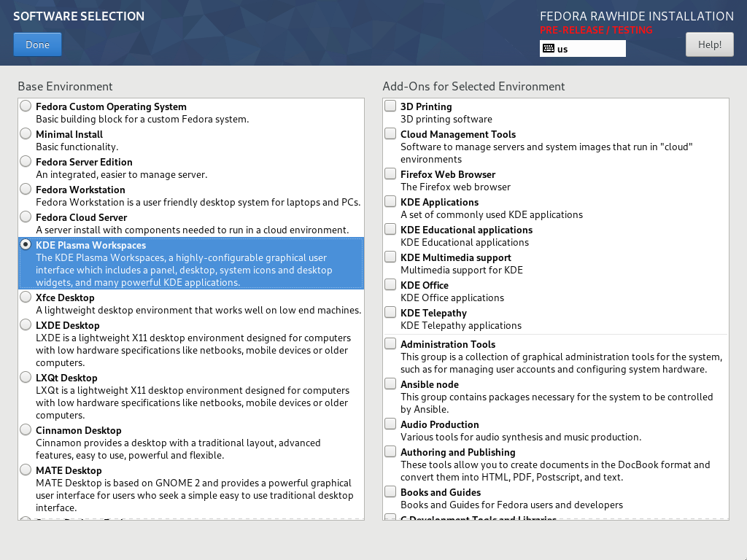Check the Audio Production add-on

click(390, 424)
